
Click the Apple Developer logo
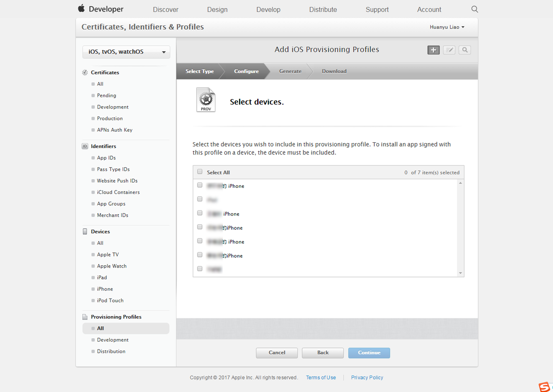coord(101,9)
